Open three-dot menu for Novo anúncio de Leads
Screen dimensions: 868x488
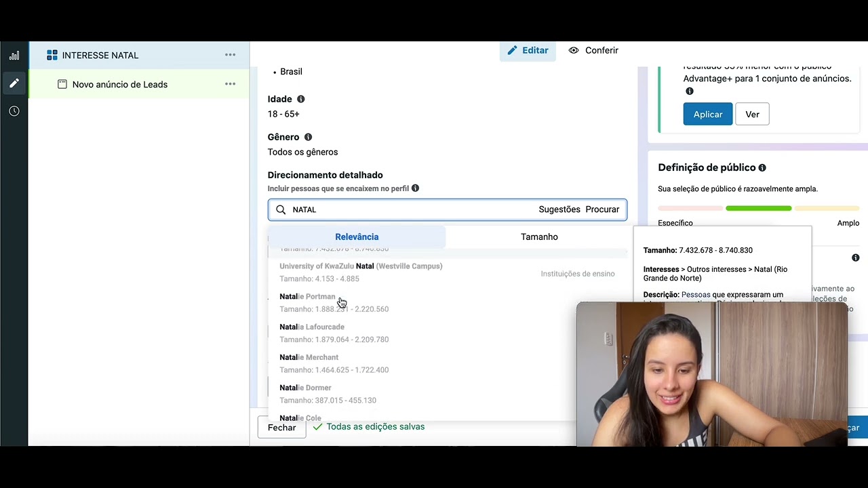tap(230, 84)
